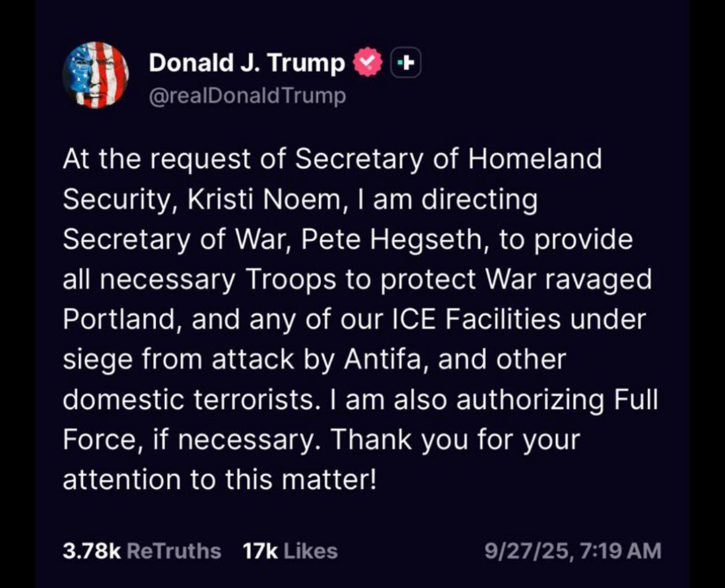View the 3.78k ReTruths list
This screenshot has width=725, height=588.
141,550
